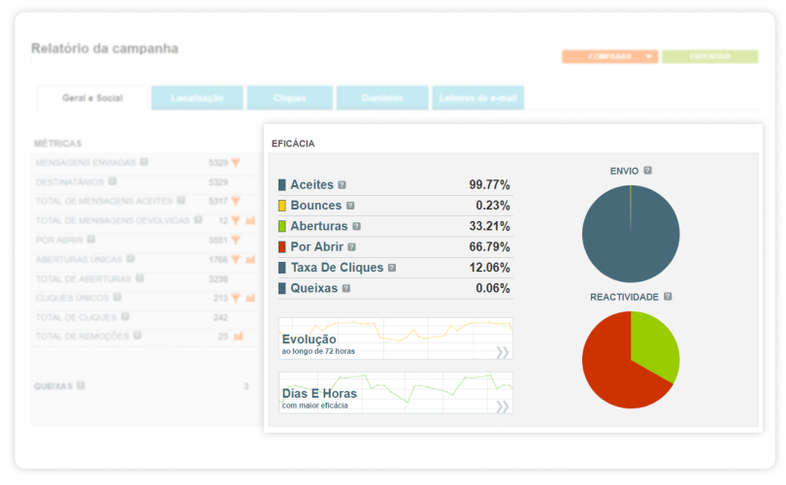Open the Evolução 72 hours chart
This screenshot has width=786, height=485.
coord(396,338)
